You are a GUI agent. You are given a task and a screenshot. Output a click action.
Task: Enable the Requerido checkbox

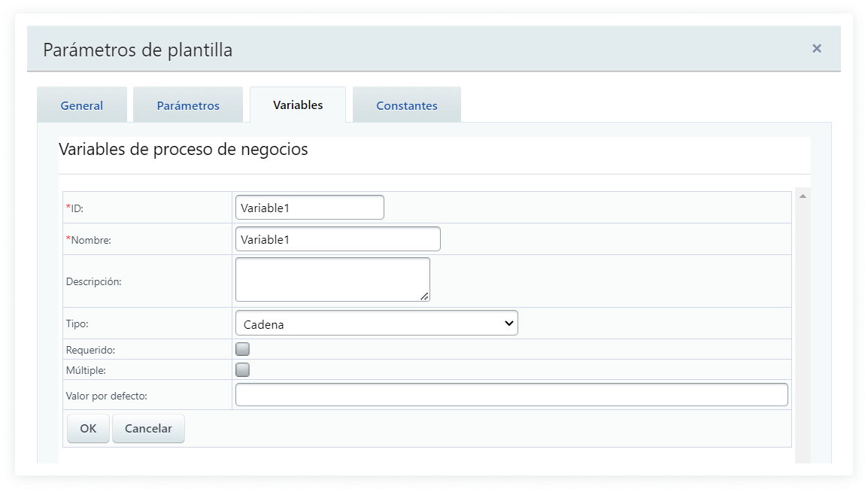point(242,349)
